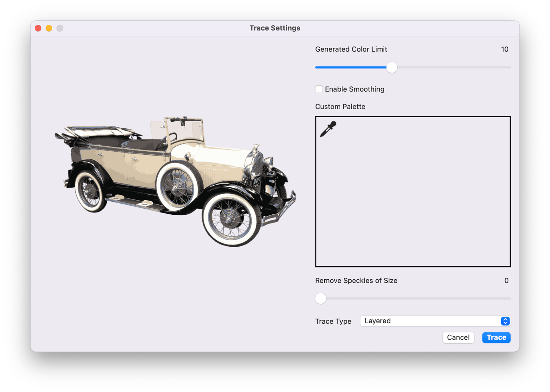Click the vintage car preview image
This screenshot has height=392, width=550.
(x=175, y=181)
